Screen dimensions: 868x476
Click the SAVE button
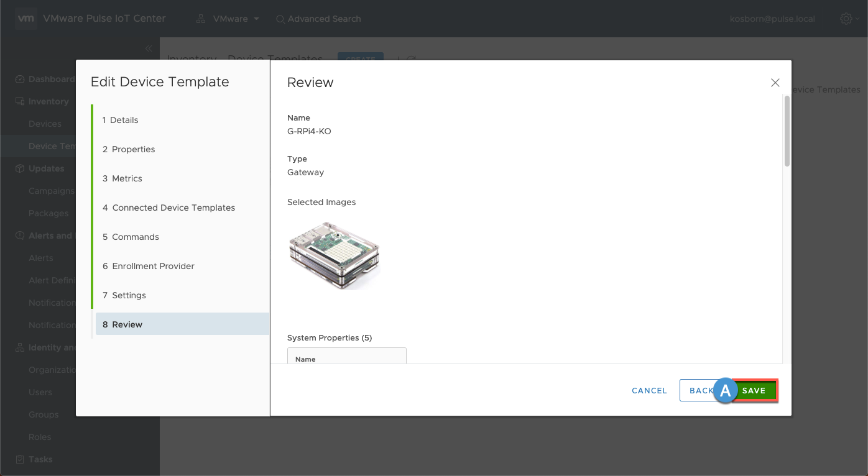(754, 391)
